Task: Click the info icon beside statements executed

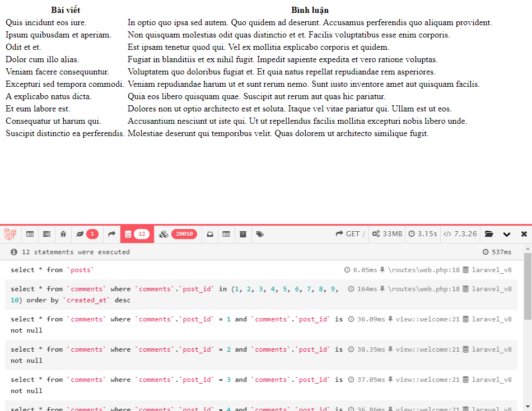Action: click(14, 252)
